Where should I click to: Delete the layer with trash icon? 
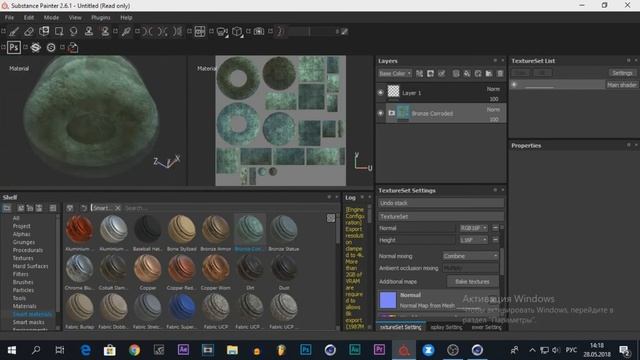pyautogui.click(x=500, y=73)
